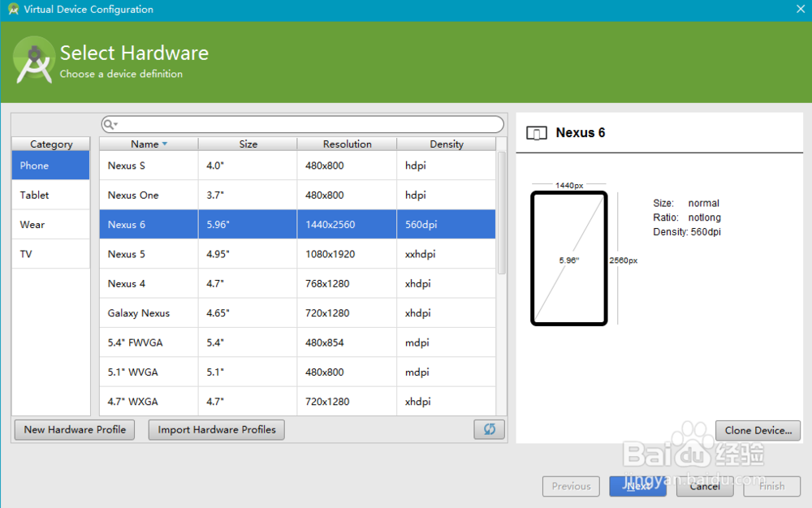Select the Nexus 5 row
The width and height of the screenshot is (812, 508).
(x=297, y=254)
